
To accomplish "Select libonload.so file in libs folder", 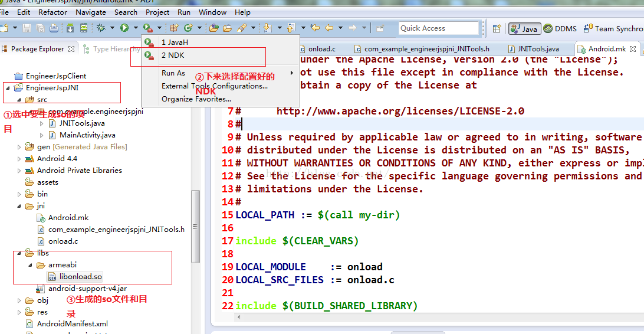I will click(x=80, y=277).
